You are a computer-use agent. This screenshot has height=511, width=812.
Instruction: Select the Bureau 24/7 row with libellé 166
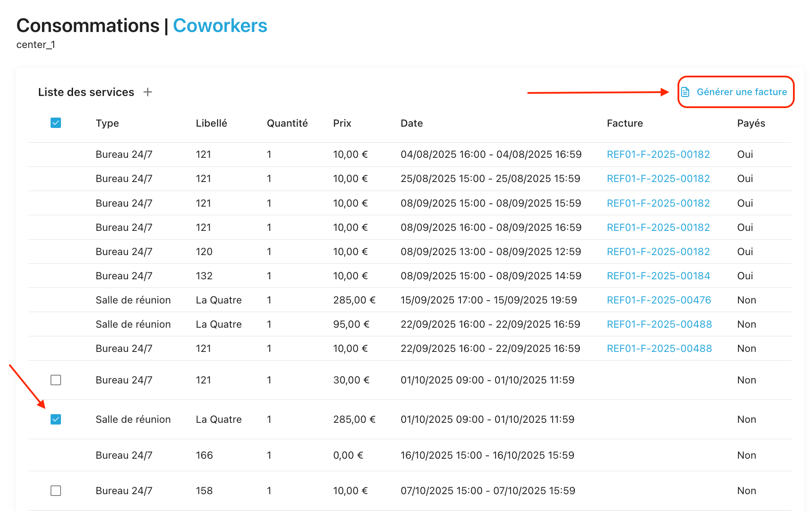[x=124, y=455]
